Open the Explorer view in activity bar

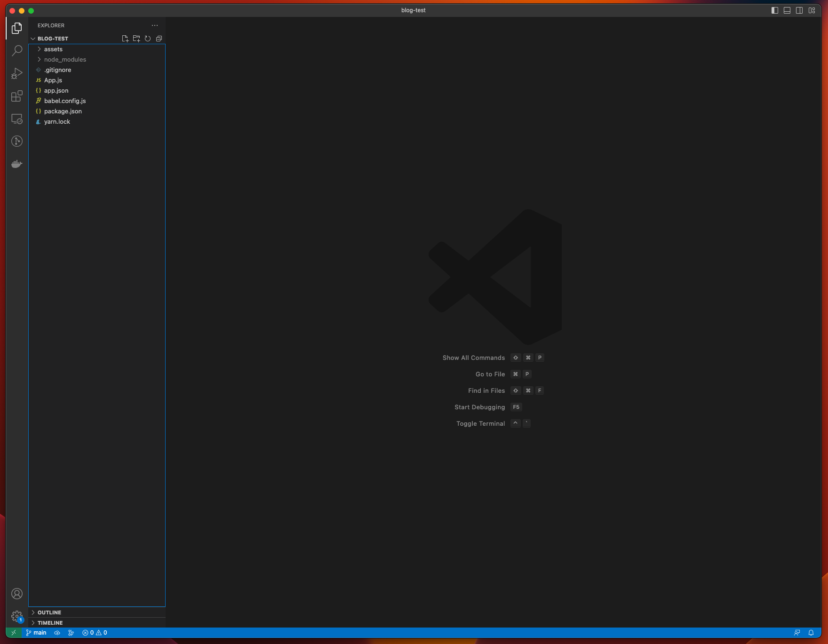17,28
